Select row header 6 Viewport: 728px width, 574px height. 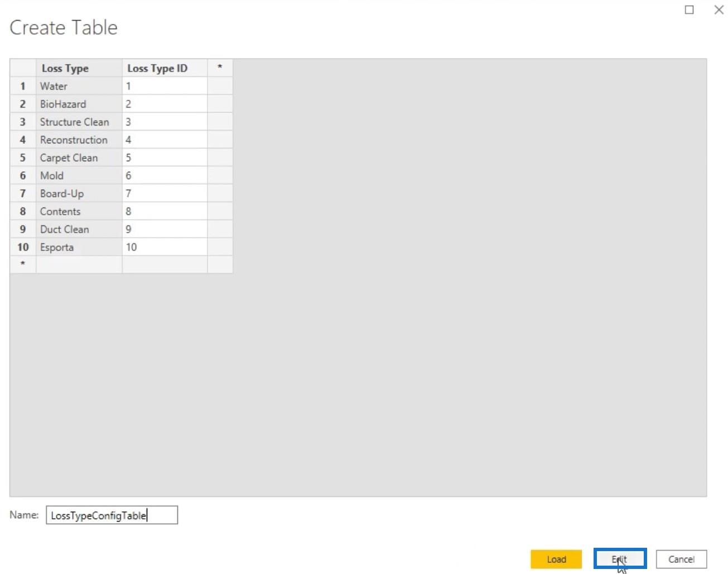tap(23, 175)
